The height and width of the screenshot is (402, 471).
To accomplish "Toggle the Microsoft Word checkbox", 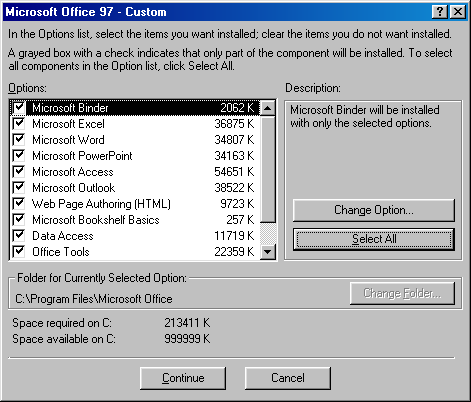I will [19, 140].
